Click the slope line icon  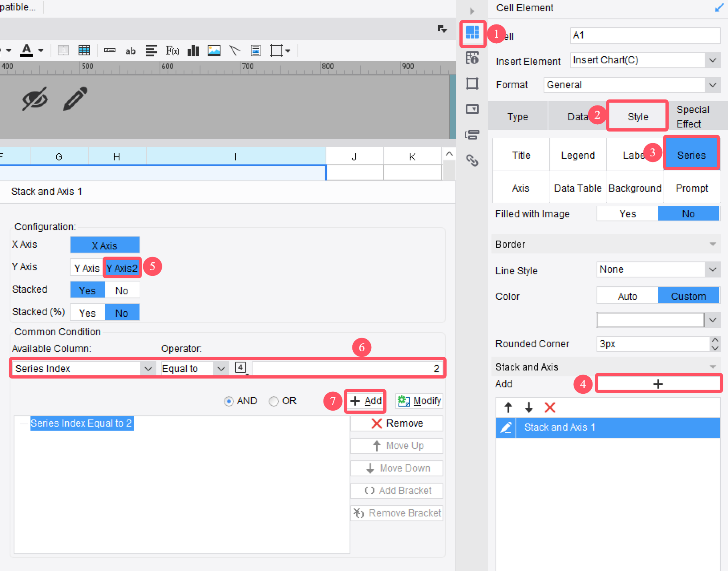coord(235,51)
